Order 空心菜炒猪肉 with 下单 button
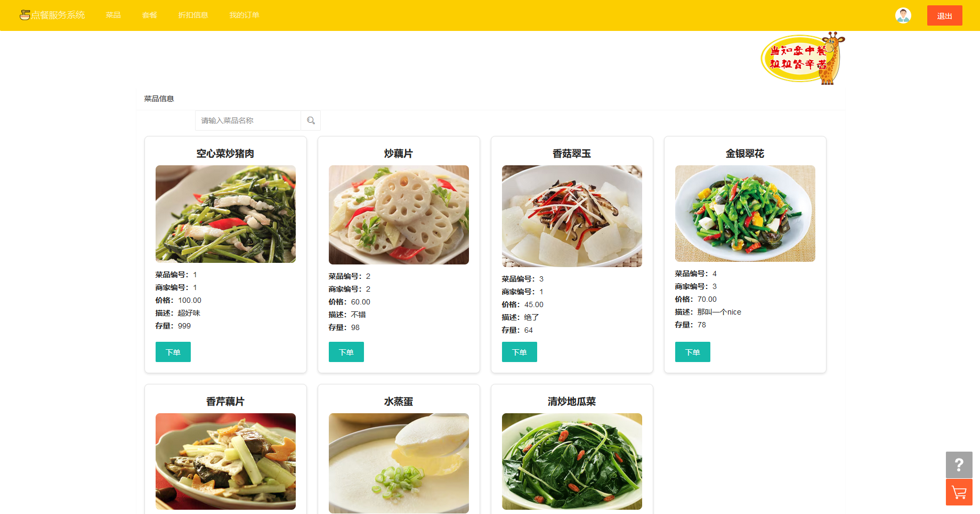 pos(173,352)
